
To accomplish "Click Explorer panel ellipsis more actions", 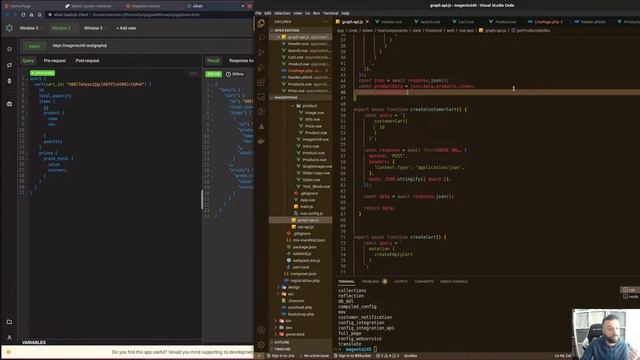I will pos(325,22).
